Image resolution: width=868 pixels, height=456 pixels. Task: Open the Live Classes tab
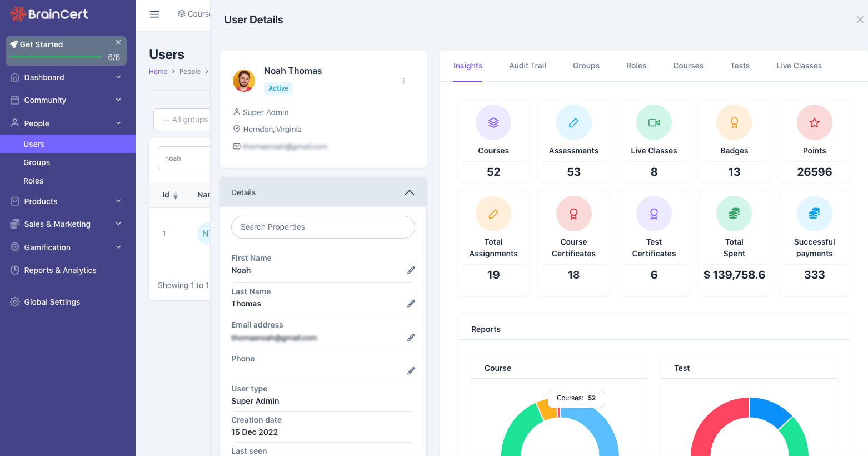pyautogui.click(x=799, y=66)
